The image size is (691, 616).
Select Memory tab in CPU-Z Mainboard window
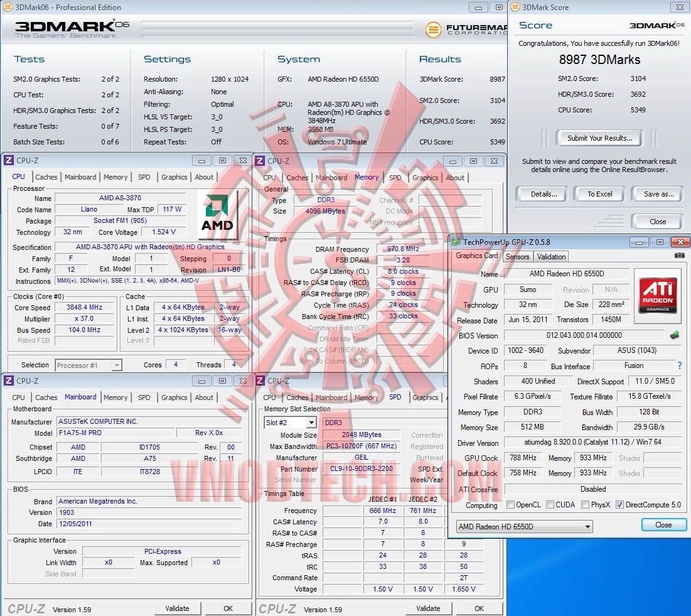(x=115, y=397)
